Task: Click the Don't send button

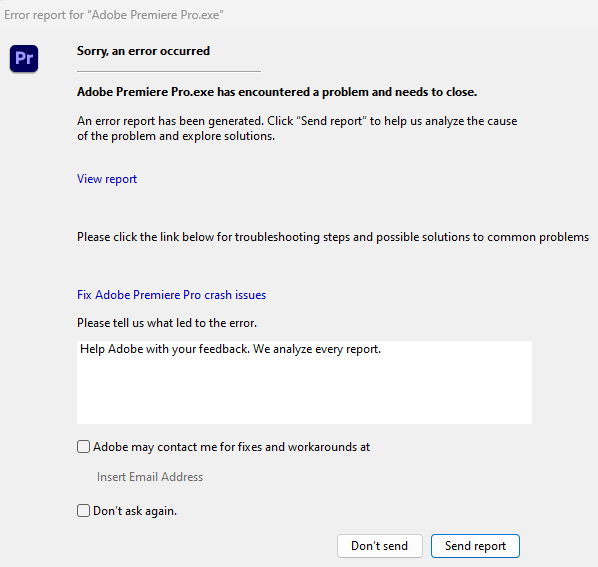Action: 379,546
